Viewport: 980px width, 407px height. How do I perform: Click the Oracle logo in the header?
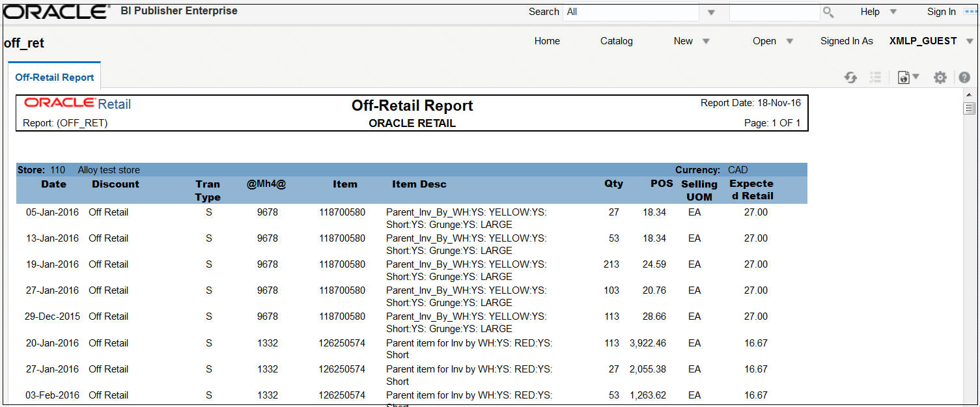coord(57,12)
